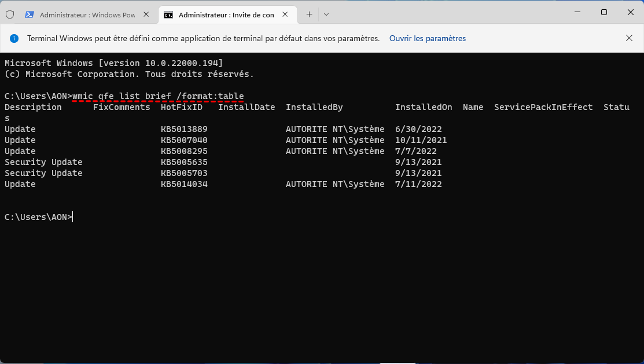Viewport: 644px width, 364px height.
Task: Expand the new tab profile dropdown
Action: (326, 14)
